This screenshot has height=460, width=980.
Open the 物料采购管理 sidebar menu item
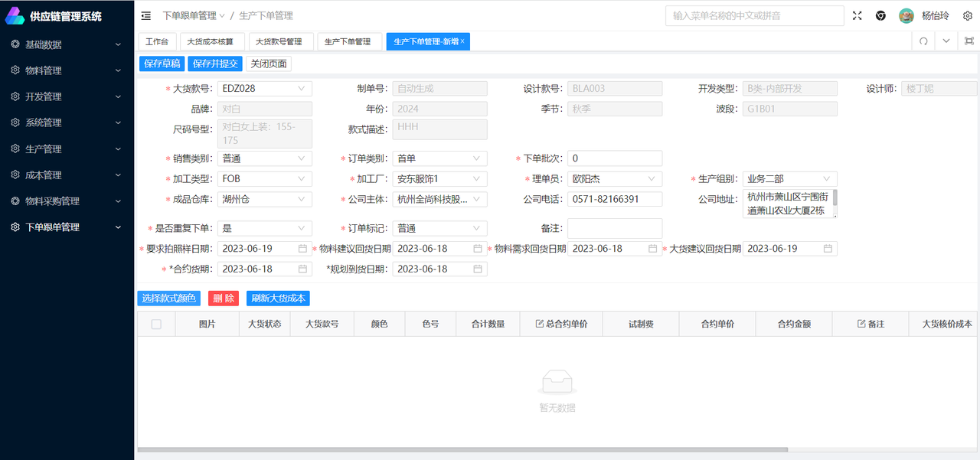(67, 201)
